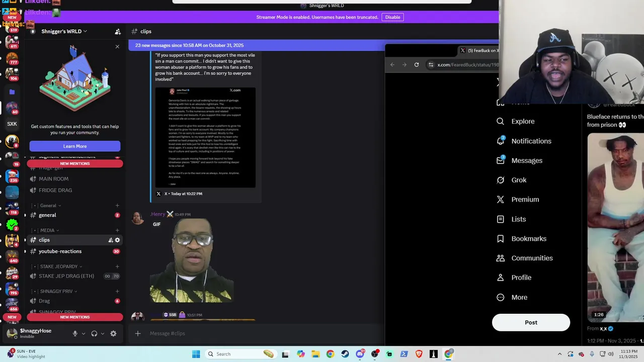This screenshot has height=362, width=644.
Task: Click the Windows taskbar Search box
Action: [242, 354]
